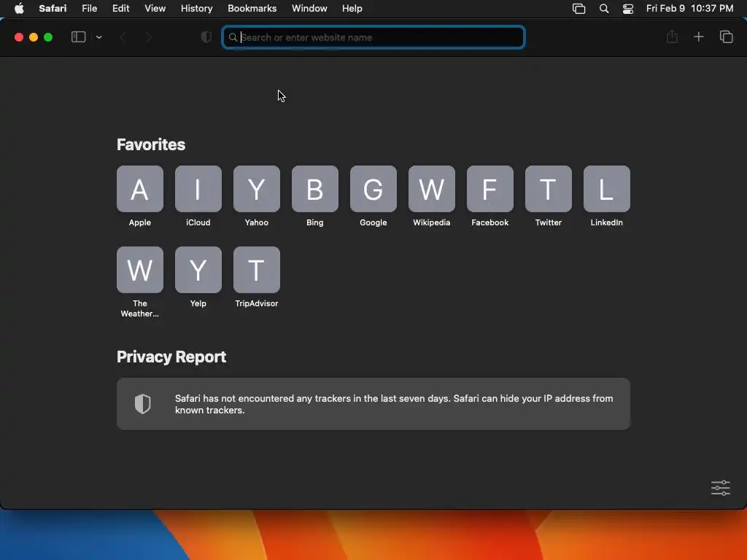Open the Privacy Report shield in toolbar

coord(206,37)
